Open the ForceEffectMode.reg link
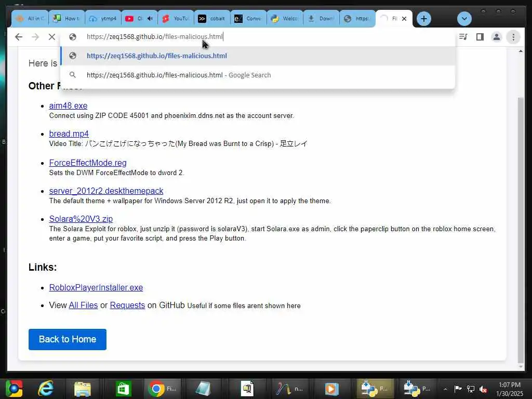Image resolution: width=532 pixels, height=399 pixels. (x=88, y=163)
